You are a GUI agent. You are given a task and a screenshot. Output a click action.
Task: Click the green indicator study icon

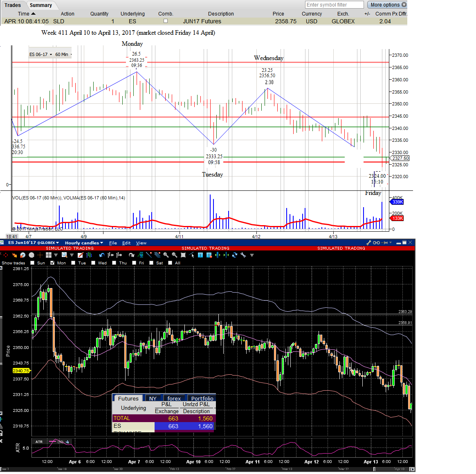point(140,255)
